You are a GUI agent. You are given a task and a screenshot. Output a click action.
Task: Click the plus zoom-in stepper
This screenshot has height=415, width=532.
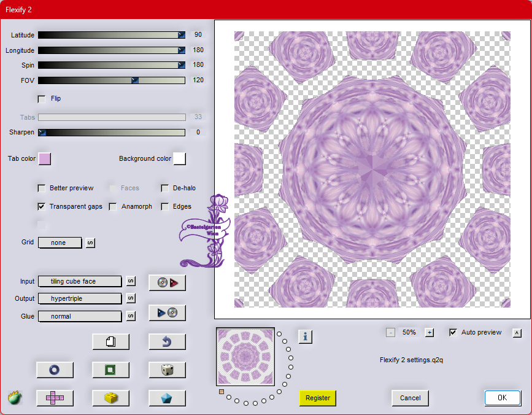point(430,333)
